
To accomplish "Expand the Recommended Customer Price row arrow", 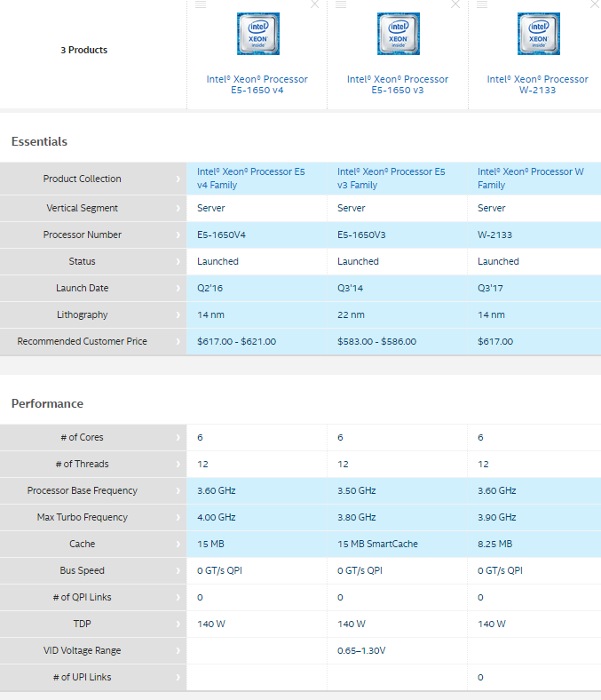I will 178,341.
